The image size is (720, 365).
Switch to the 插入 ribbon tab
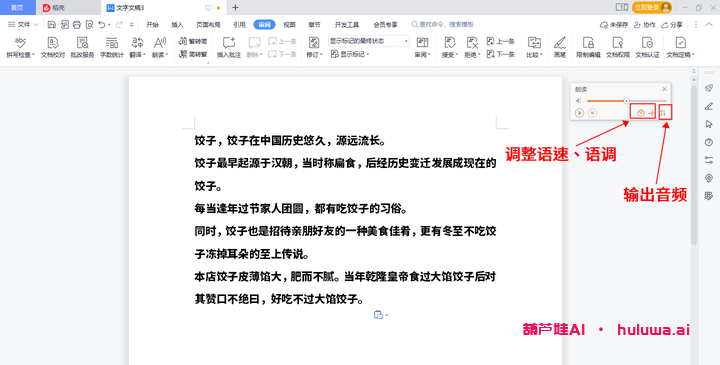coord(177,25)
